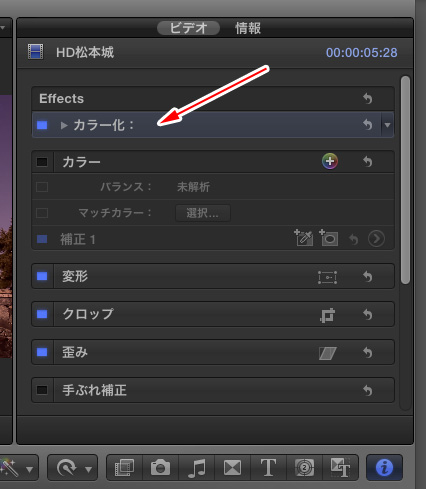Image resolution: width=426 pixels, height=489 pixels.
Task: Add a color correction with the plus icon
Action: (x=330, y=161)
